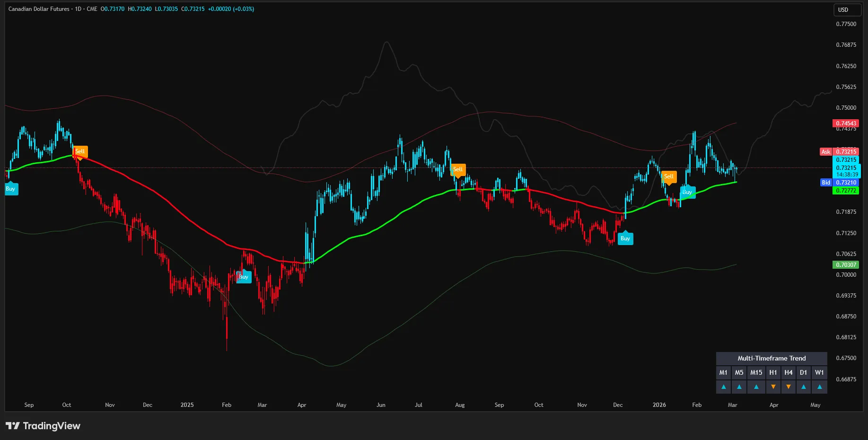Screen dimensions: 868x440
Task: Click the Ask price label showing 0.73215
Action: click(840, 151)
